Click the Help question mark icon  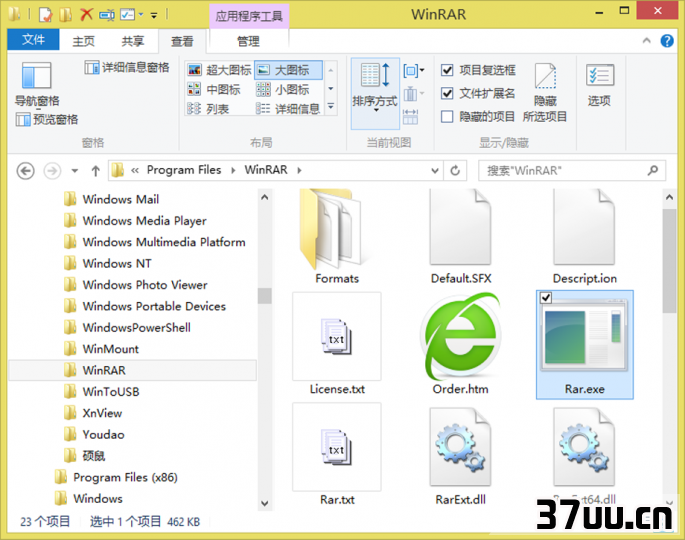pyautogui.click(x=667, y=41)
